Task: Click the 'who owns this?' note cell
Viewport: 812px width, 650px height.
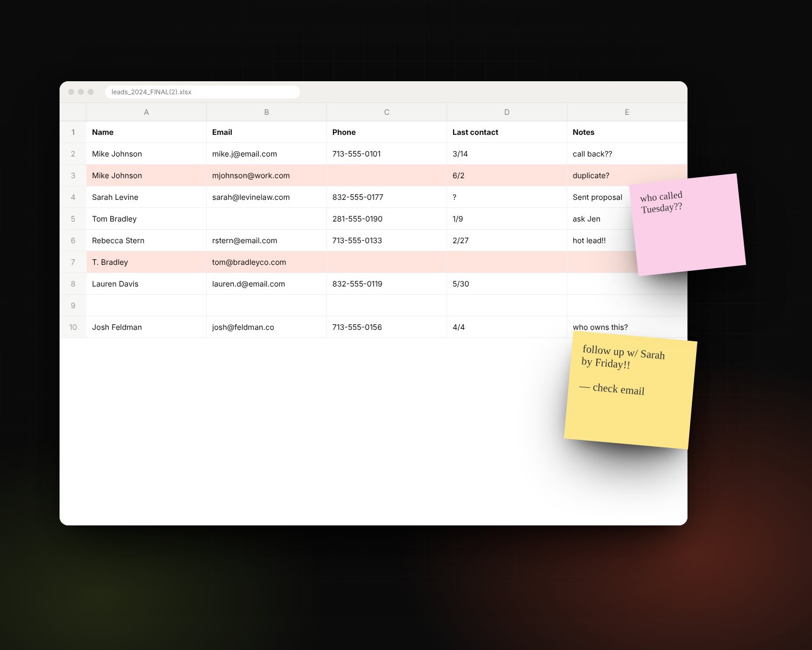Action: pos(627,325)
